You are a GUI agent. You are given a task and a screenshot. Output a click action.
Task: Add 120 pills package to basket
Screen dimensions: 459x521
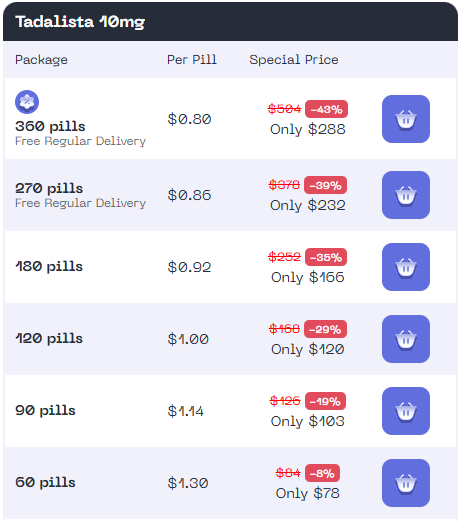406,339
